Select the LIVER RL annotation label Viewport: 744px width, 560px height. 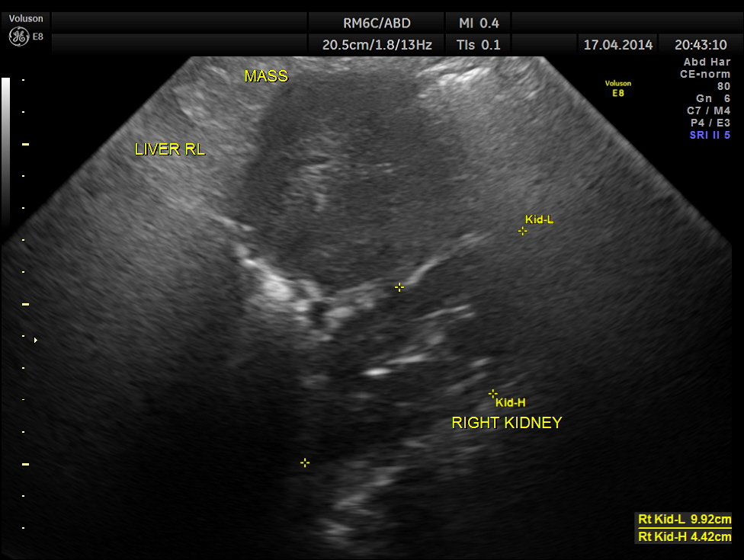click(x=169, y=150)
